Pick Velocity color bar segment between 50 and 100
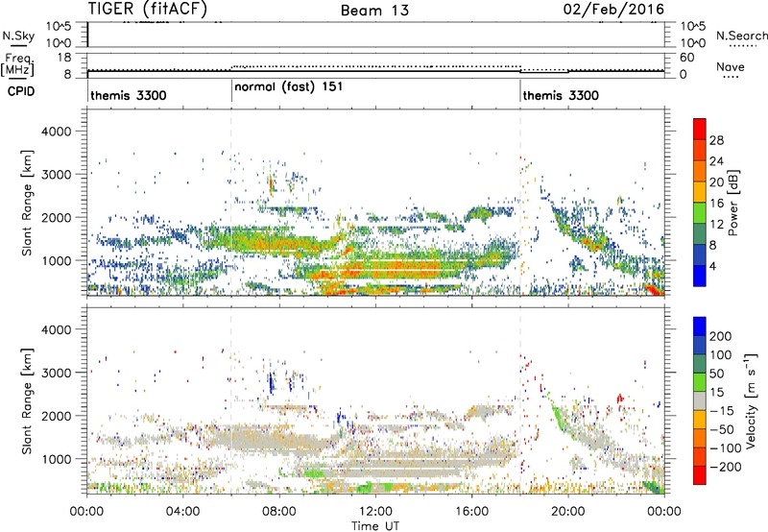 (x=700, y=364)
